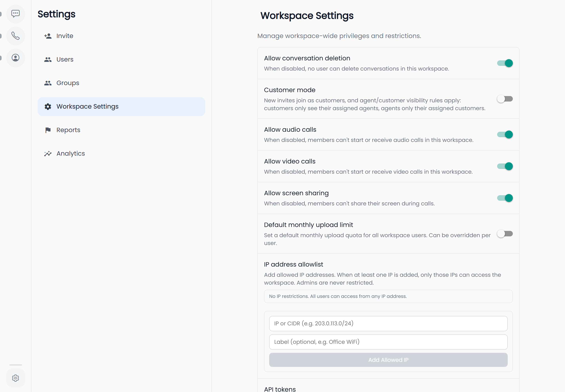565x392 pixels.
Task: Click the Allow screen sharing title
Action: (x=296, y=193)
